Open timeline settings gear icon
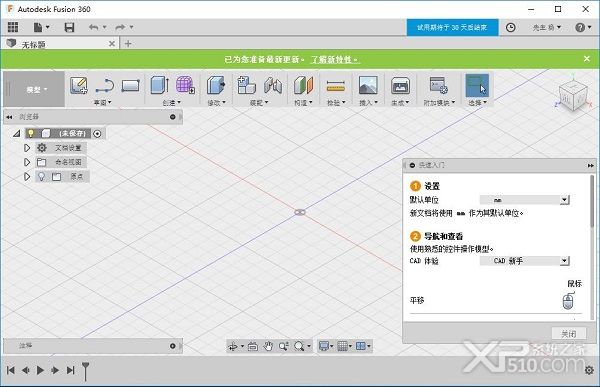Image resolution: width=600 pixels, height=387 pixels. pyautogui.click(x=589, y=370)
